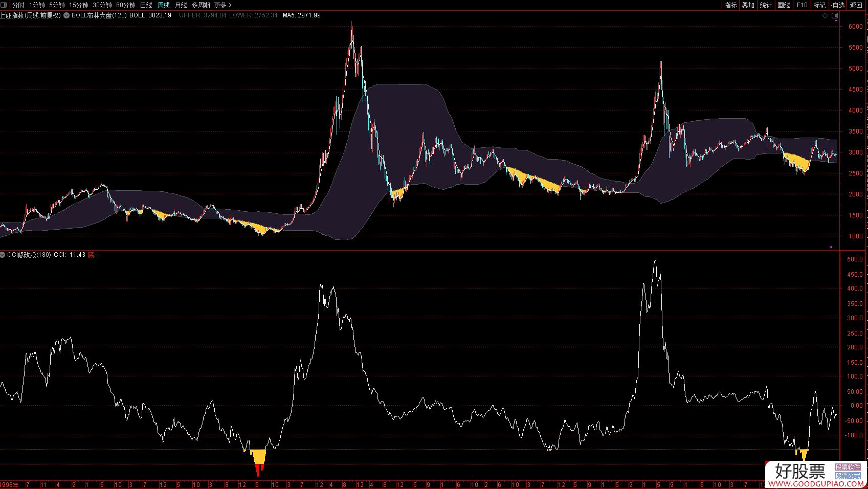The image size is (868, 489).
Task: Click the -100.0 CCI axis label
Action: pos(854,435)
